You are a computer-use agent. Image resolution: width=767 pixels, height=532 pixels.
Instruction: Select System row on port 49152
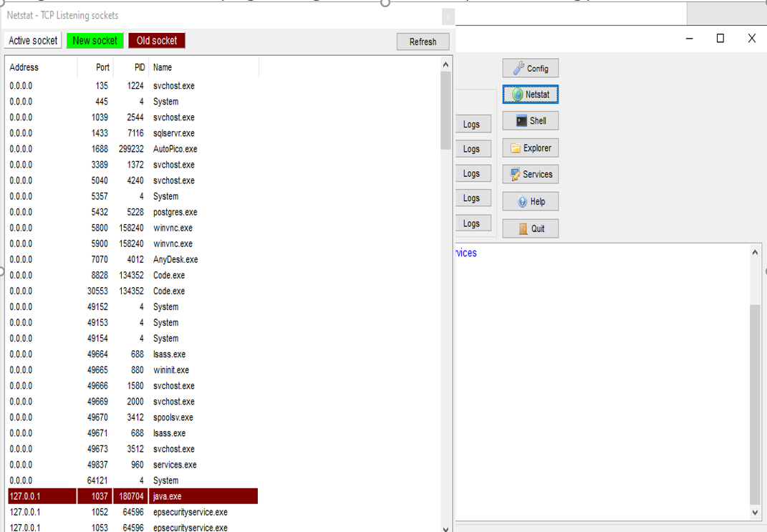pyautogui.click(x=133, y=306)
